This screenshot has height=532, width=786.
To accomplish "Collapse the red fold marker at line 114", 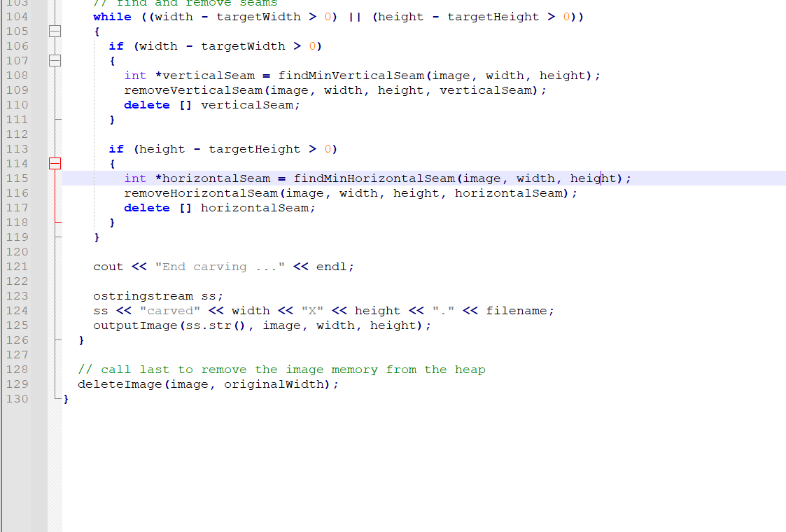I will point(55,164).
